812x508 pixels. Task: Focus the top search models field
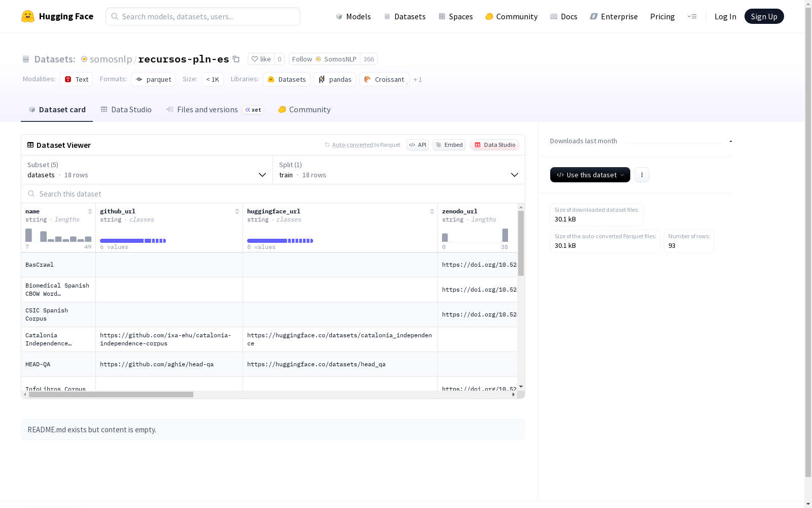click(x=203, y=16)
